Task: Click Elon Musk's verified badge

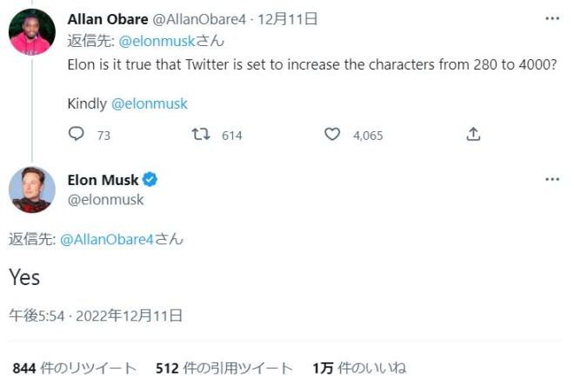Action: [150, 180]
